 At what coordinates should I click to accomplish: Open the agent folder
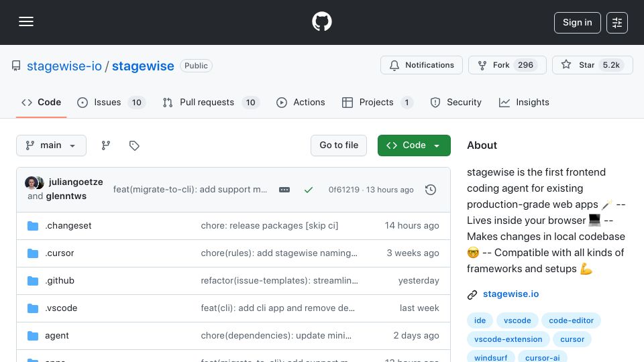click(57, 336)
